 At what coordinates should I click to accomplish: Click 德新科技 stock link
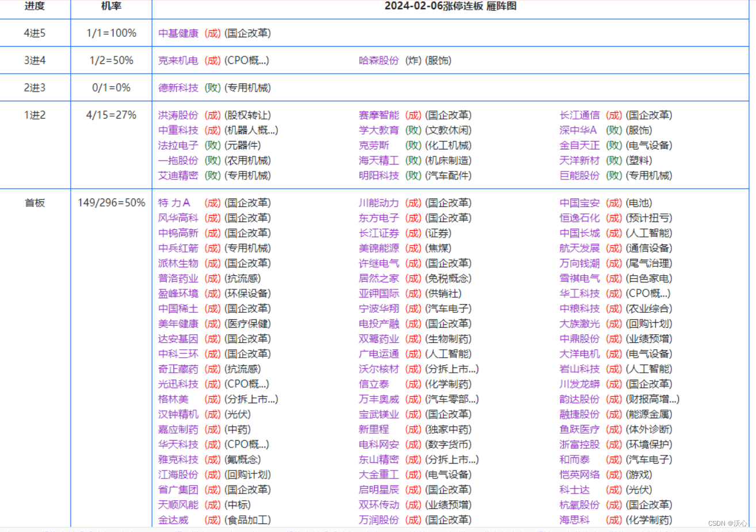coord(178,88)
